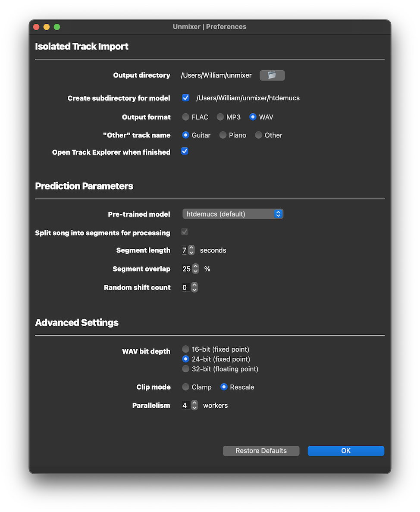Confirm preferences with the OK button

(345, 450)
